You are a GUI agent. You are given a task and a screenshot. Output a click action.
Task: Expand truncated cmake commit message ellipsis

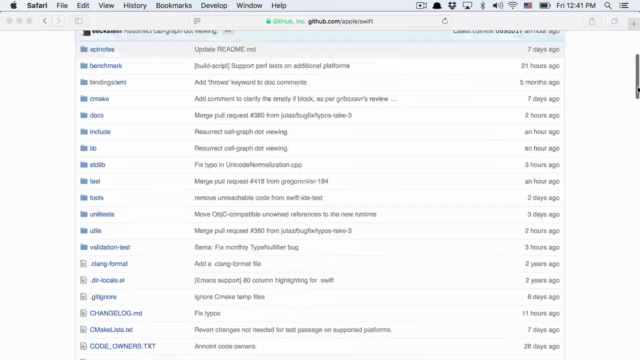(393, 99)
